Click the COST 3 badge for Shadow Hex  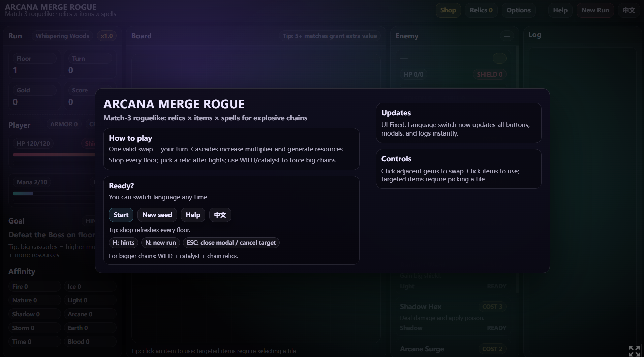492,307
